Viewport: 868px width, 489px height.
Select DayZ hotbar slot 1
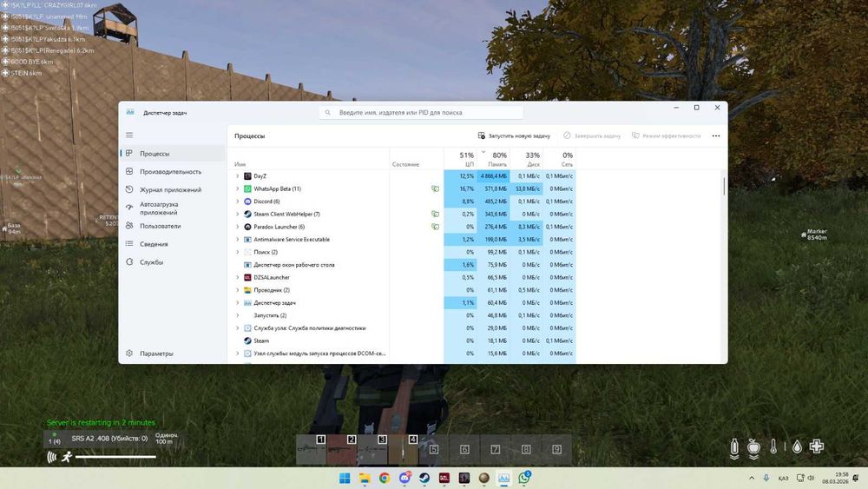click(x=311, y=450)
